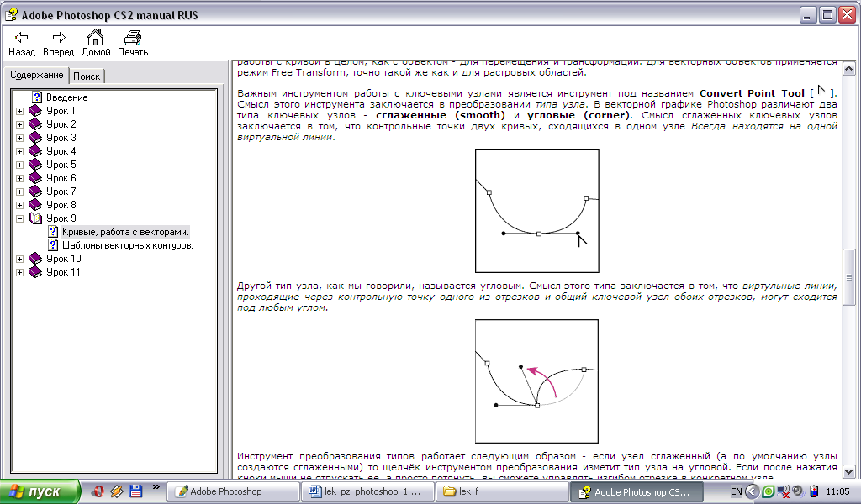The width and height of the screenshot is (861, 504).
Task: Click the book icon of Урок 5
Action: pyautogui.click(x=35, y=165)
